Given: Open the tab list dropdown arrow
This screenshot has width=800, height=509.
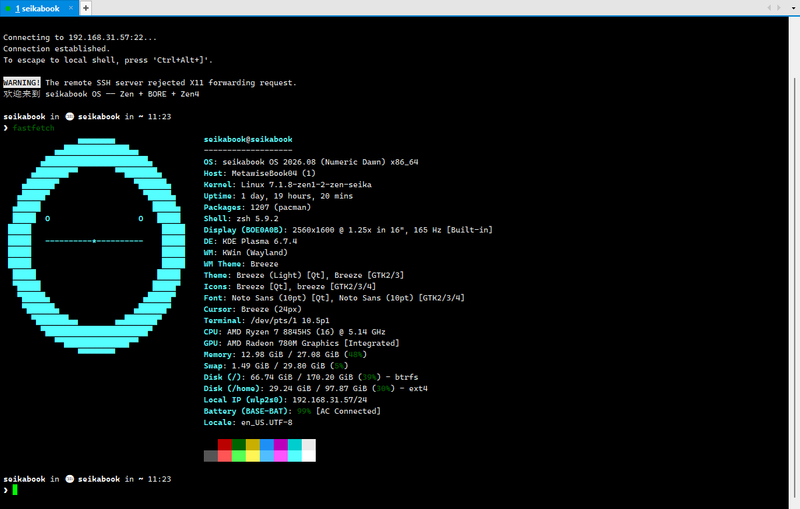Looking at the screenshot, I should click(x=792, y=8).
